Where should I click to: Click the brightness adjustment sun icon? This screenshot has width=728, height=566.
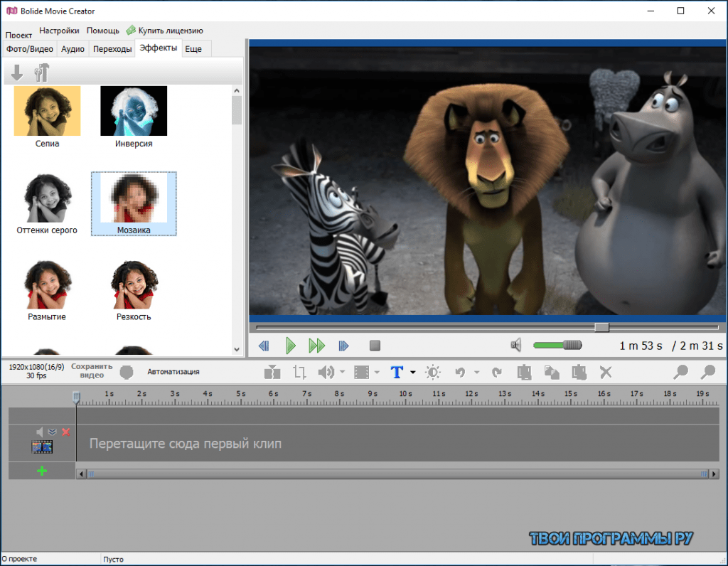(x=432, y=372)
